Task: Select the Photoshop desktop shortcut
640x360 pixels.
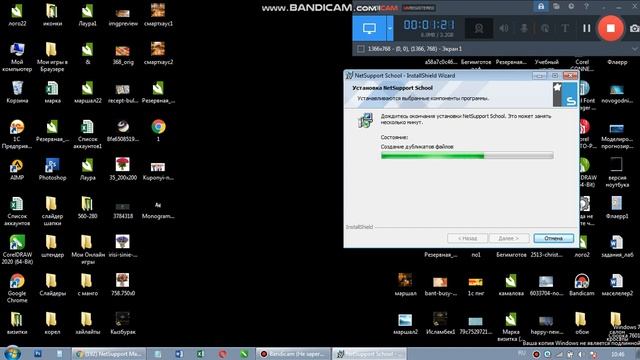Action: (52, 169)
